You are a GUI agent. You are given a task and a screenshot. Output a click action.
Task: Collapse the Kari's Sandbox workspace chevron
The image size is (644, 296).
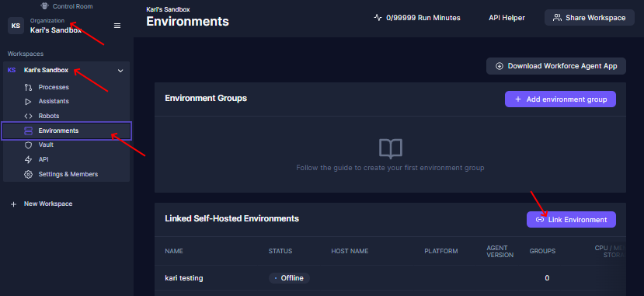(120, 71)
